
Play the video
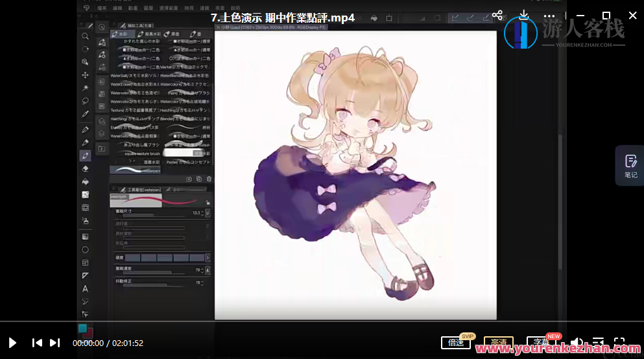[x=12, y=343]
